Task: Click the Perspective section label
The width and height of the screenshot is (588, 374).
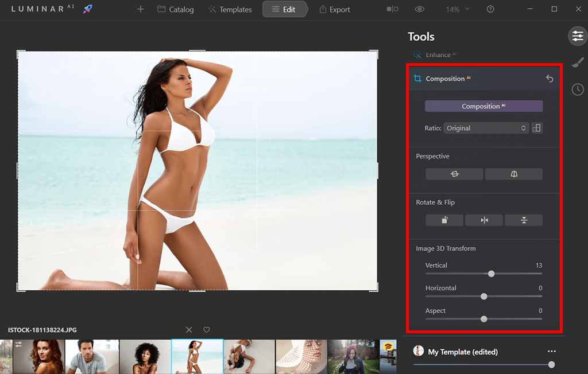Action: (x=432, y=156)
